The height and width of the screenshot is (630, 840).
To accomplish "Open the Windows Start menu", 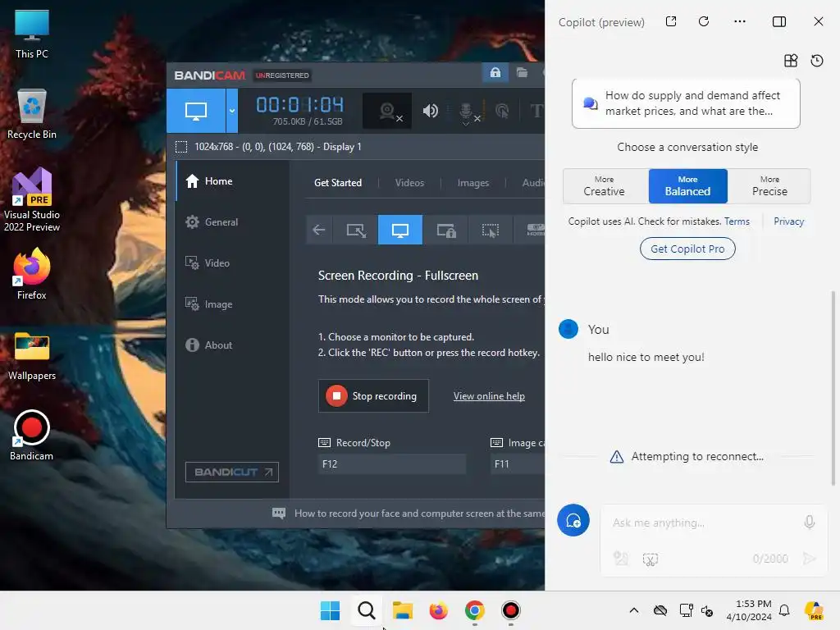I will click(x=330, y=610).
